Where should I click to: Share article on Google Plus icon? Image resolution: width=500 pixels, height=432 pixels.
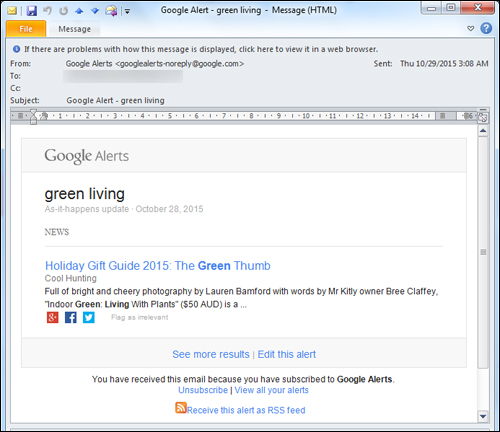point(53,317)
